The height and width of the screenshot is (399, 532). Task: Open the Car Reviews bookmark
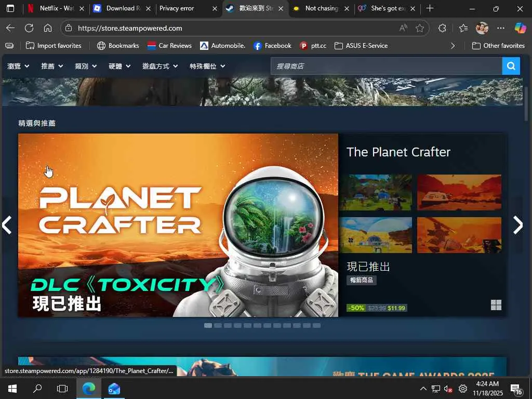click(x=169, y=46)
